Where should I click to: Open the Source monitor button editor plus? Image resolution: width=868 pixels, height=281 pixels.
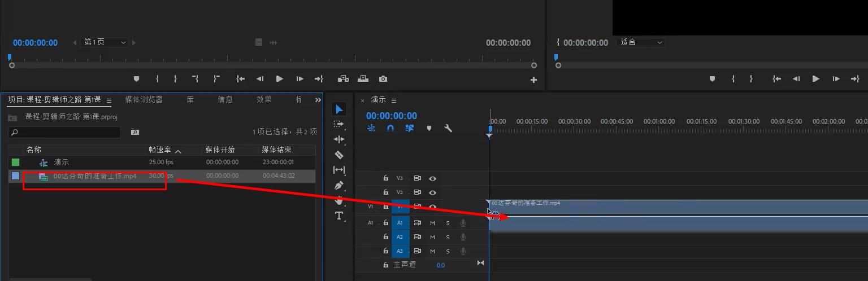tap(533, 80)
